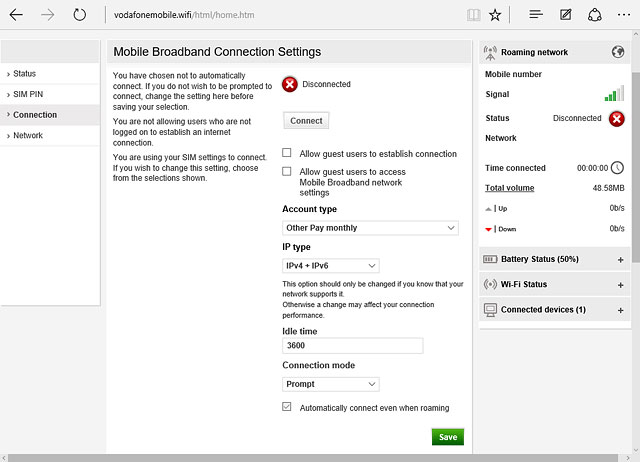Open the SIM PIN menu item
This screenshot has height=462, width=640.
click(x=28, y=94)
